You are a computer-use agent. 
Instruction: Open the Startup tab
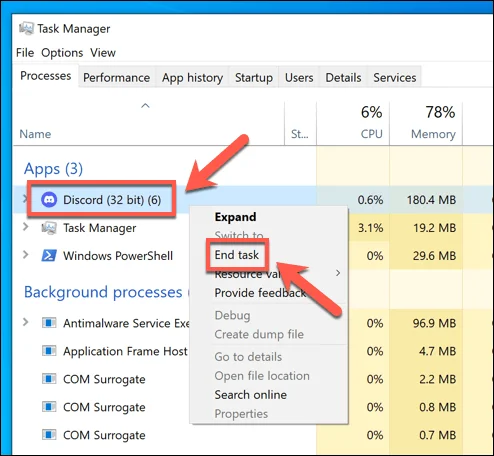click(254, 77)
